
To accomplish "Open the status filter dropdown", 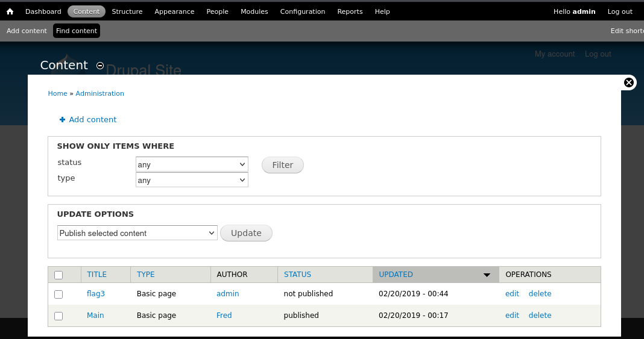I will pyautogui.click(x=192, y=164).
